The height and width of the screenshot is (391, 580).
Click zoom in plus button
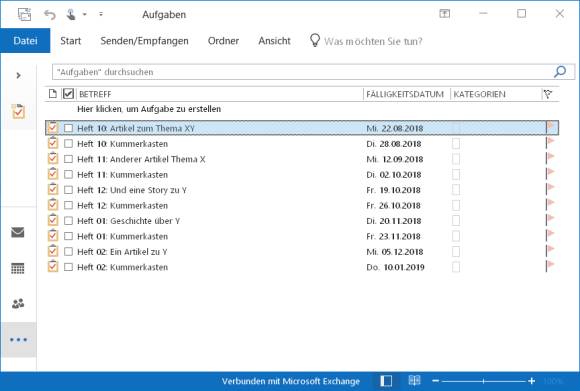tap(532, 381)
